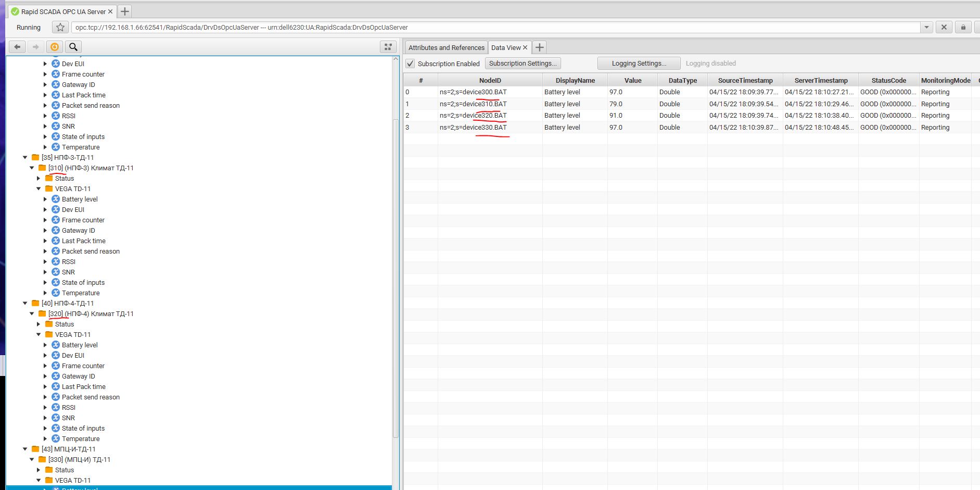This screenshot has width=980, height=490.
Task: Select Packet send reason under device [310]
Action: [91, 251]
